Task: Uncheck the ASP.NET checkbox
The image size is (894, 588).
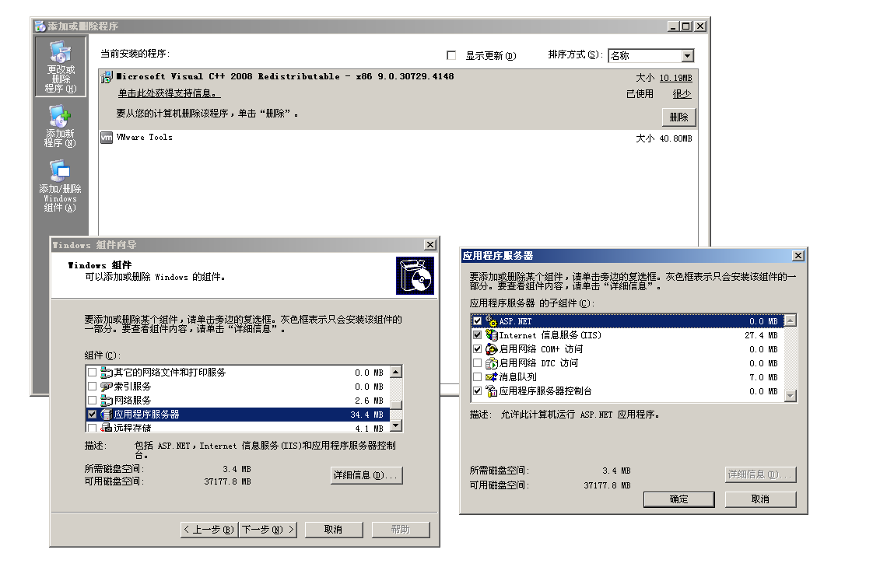Action: click(478, 321)
